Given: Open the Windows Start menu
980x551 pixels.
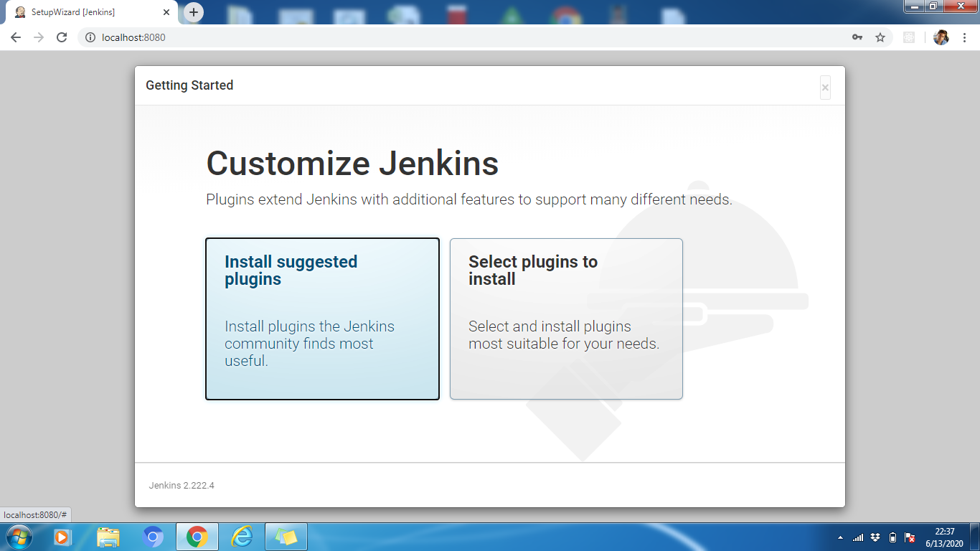Looking at the screenshot, I should point(19,537).
